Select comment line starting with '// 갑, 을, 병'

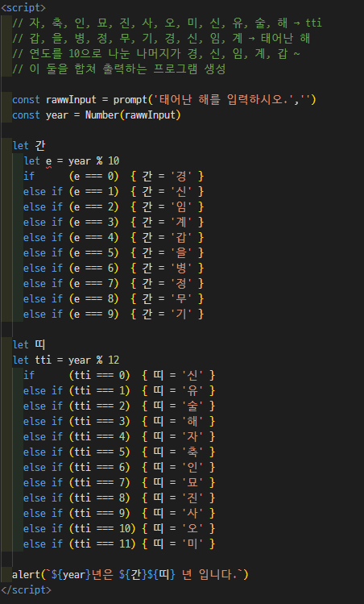tap(161, 39)
